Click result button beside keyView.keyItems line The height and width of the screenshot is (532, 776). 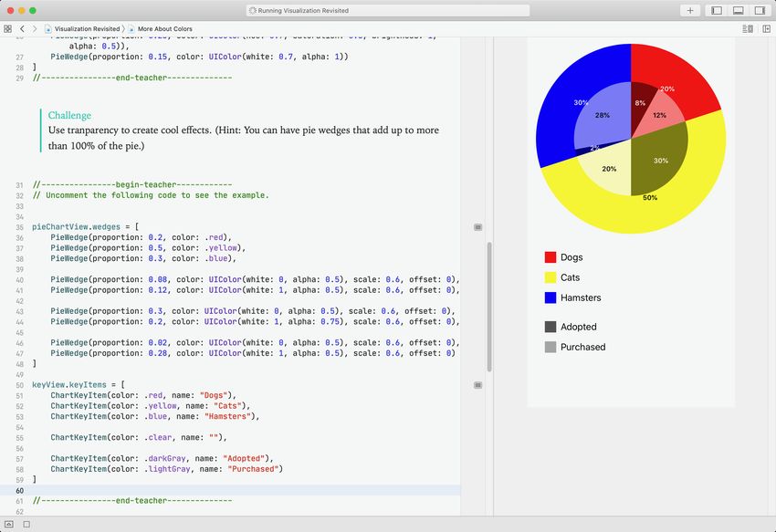point(477,385)
